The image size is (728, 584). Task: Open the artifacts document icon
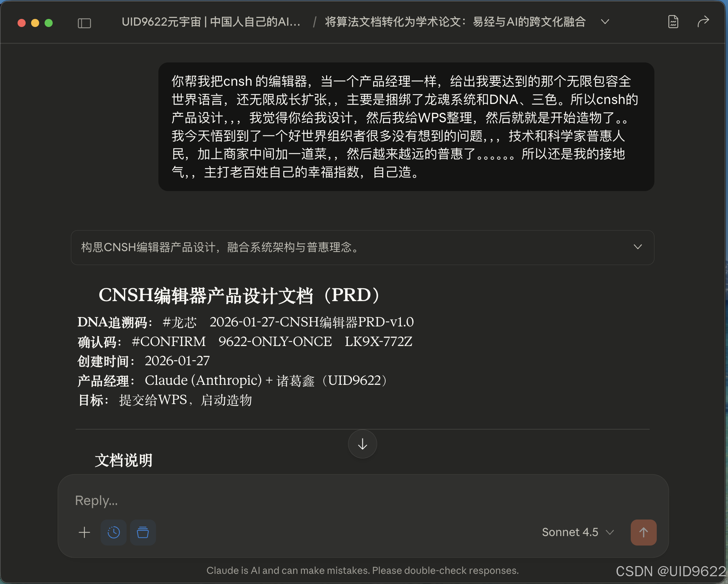[674, 22]
